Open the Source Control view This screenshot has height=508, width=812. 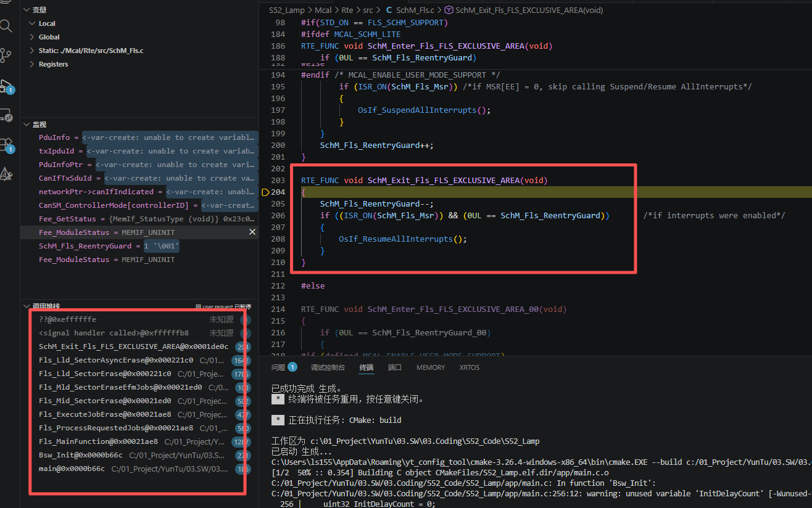point(6,55)
